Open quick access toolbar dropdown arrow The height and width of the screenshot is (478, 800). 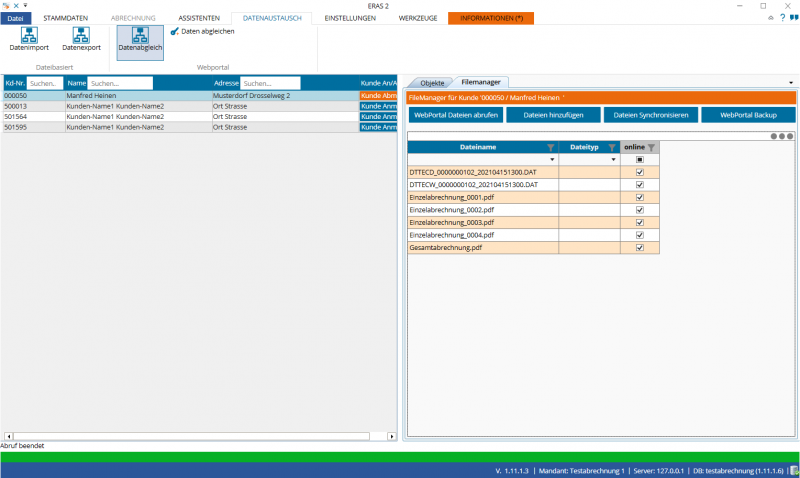pyautogui.click(x=25, y=6)
